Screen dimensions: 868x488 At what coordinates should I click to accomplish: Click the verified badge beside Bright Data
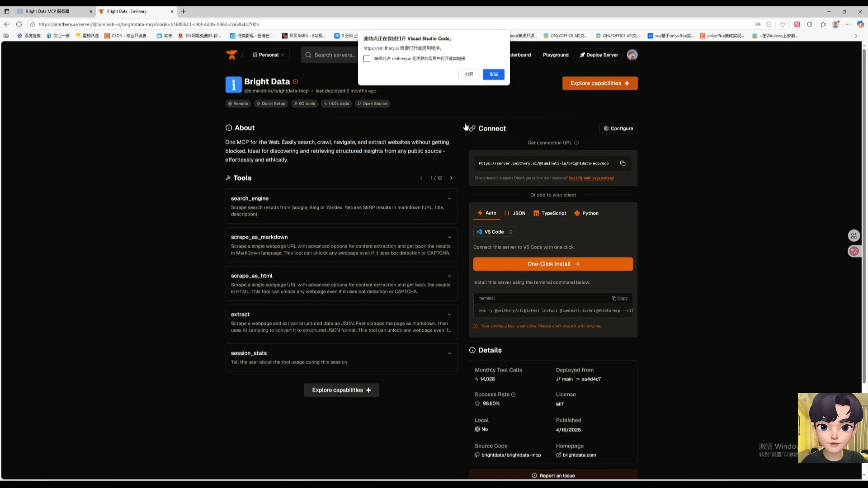(x=295, y=82)
